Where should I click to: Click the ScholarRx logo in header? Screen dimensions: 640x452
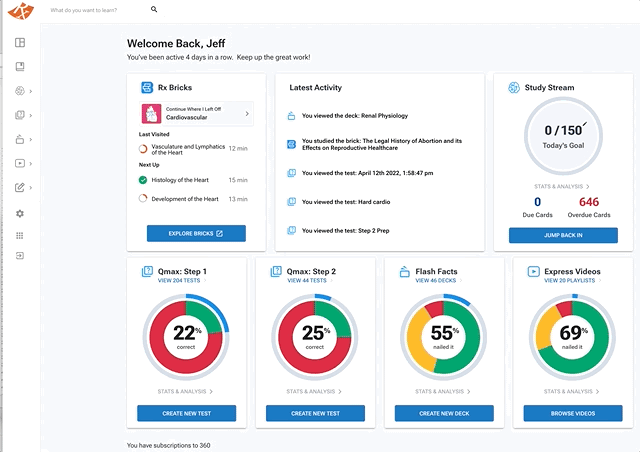21,11
